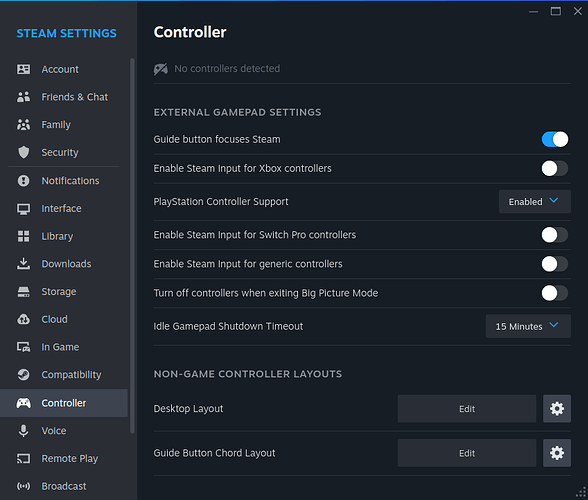The height and width of the screenshot is (500, 588).
Task: Open Desktop Layout gear settings
Action: pyautogui.click(x=557, y=408)
